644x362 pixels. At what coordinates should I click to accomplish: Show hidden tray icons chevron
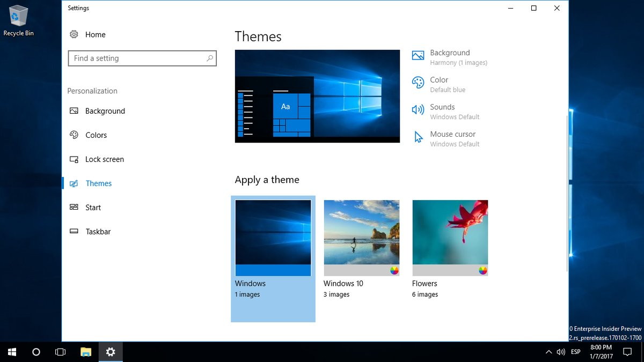click(x=548, y=352)
